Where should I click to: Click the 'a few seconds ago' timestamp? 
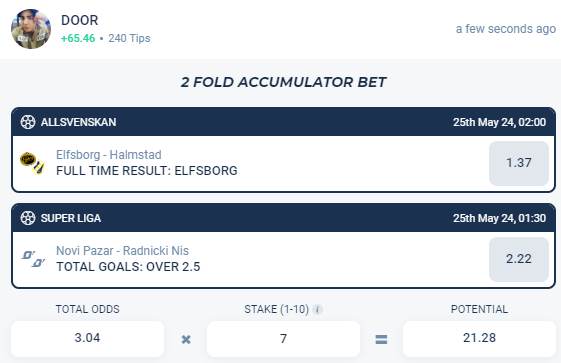(x=506, y=29)
